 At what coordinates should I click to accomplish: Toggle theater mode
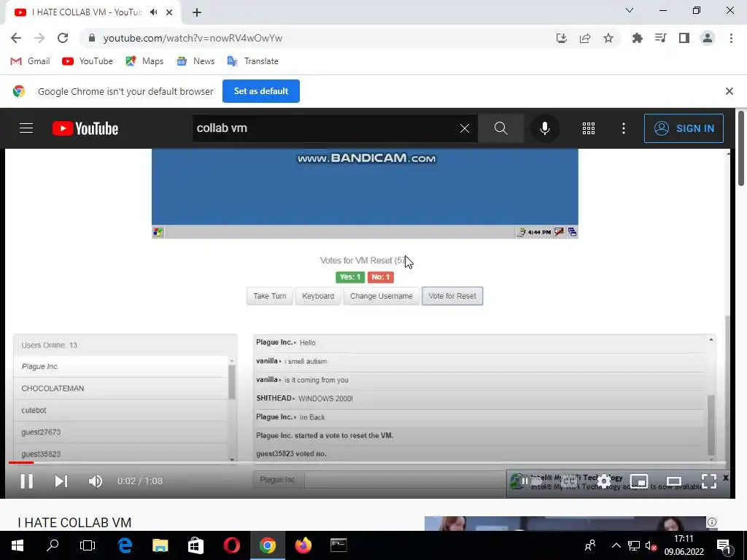[673, 481]
